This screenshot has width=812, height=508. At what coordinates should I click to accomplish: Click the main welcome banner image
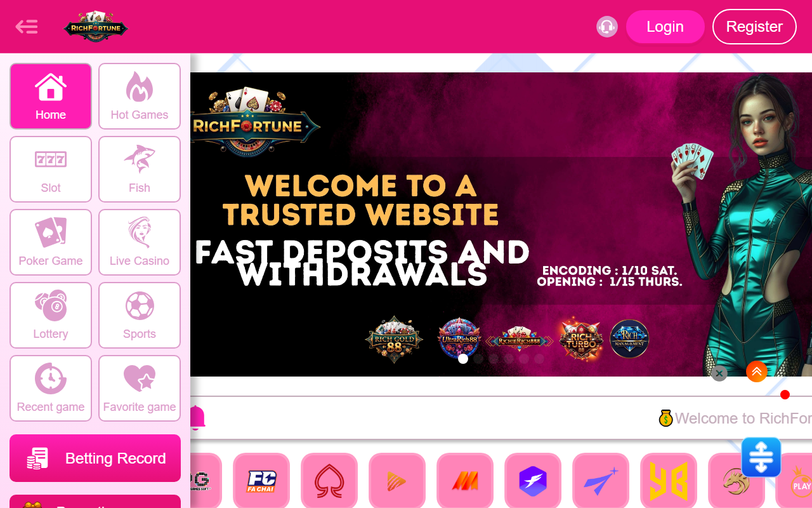click(x=501, y=224)
